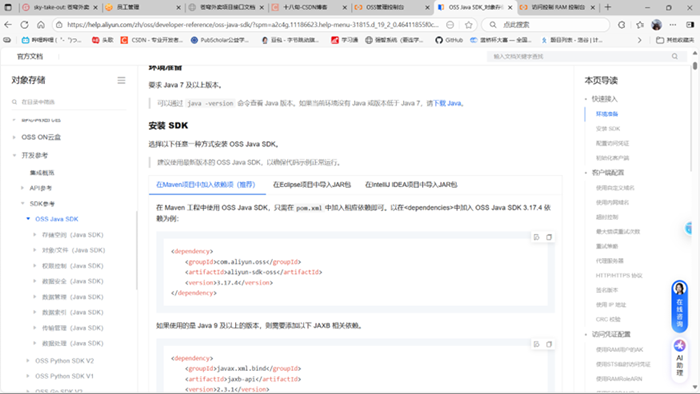The height and width of the screenshot is (394, 700).
Task: Open the AI助理 assistant widget
Action: pyautogui.click(x=679, y=360)
